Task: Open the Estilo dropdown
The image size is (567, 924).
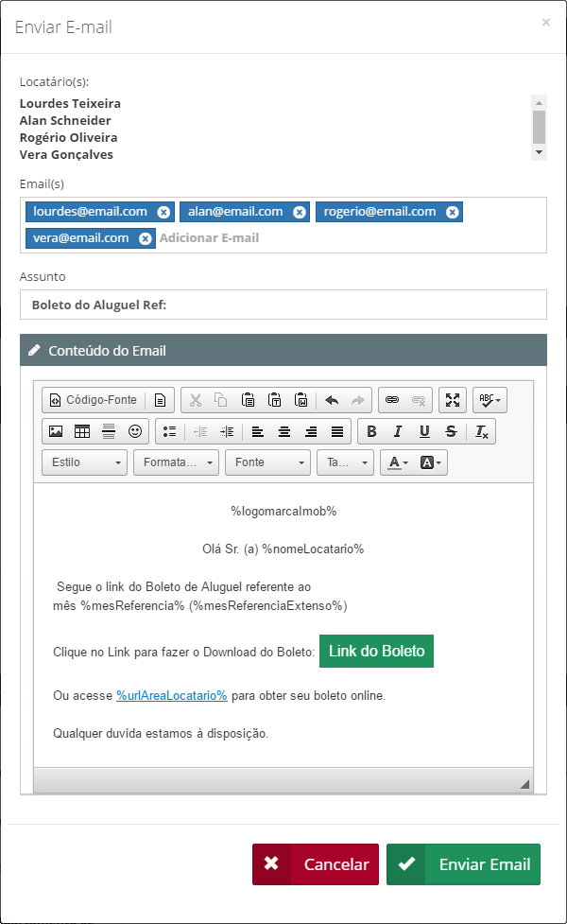Action: pyautogui.click(x=85, y=462)
